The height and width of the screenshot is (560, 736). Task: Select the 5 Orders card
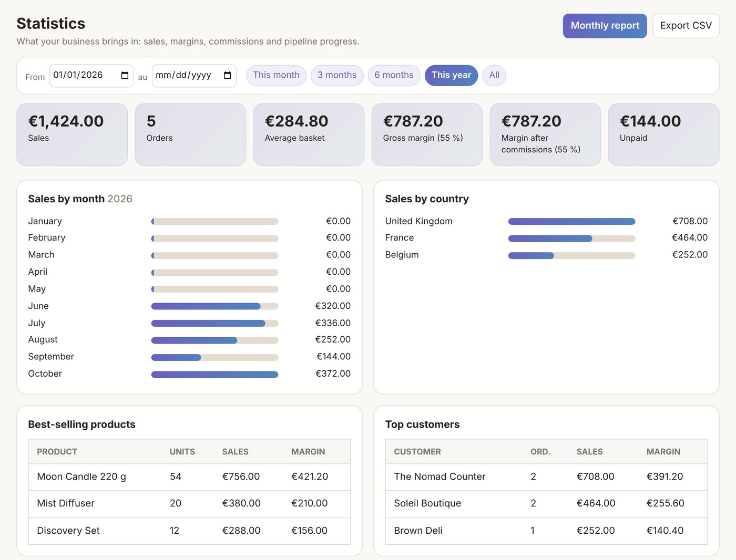point(190,134)
